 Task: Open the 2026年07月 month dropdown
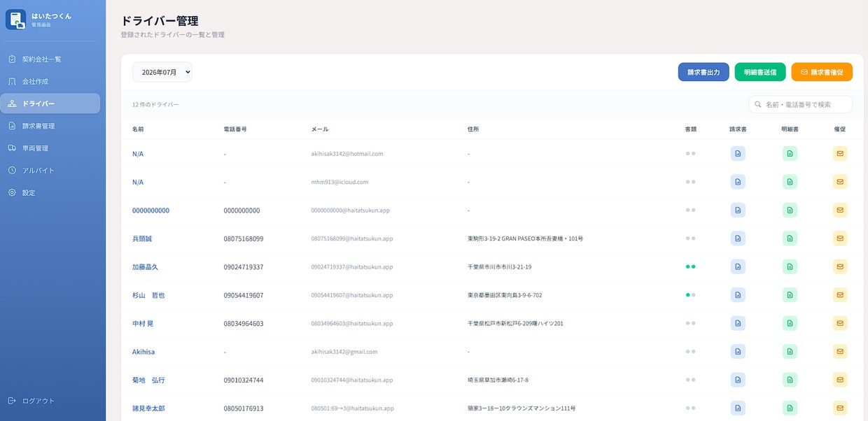(162, 72)
